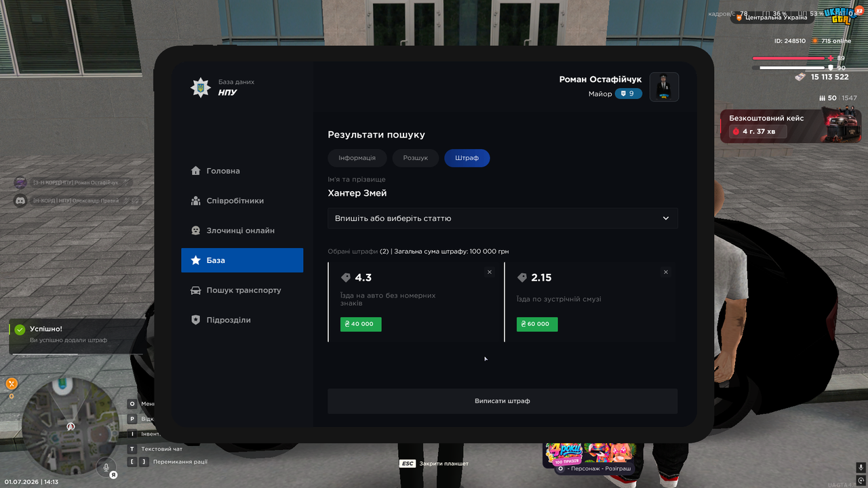
Task: Click the free case chest image
Action: coord(842,124)
